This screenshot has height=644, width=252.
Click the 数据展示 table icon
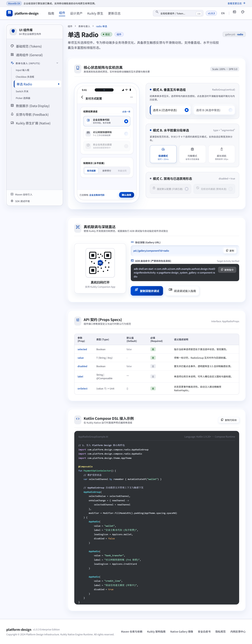point(12,105)
